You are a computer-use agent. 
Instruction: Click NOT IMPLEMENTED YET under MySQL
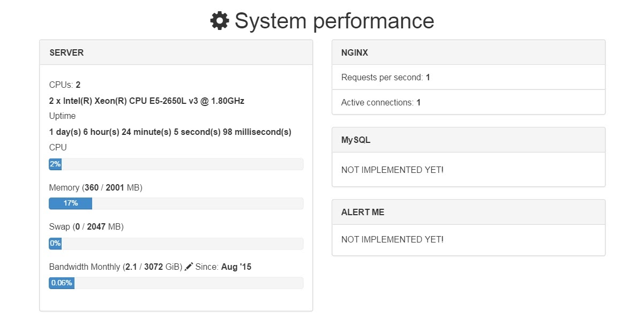pos(392,170)
